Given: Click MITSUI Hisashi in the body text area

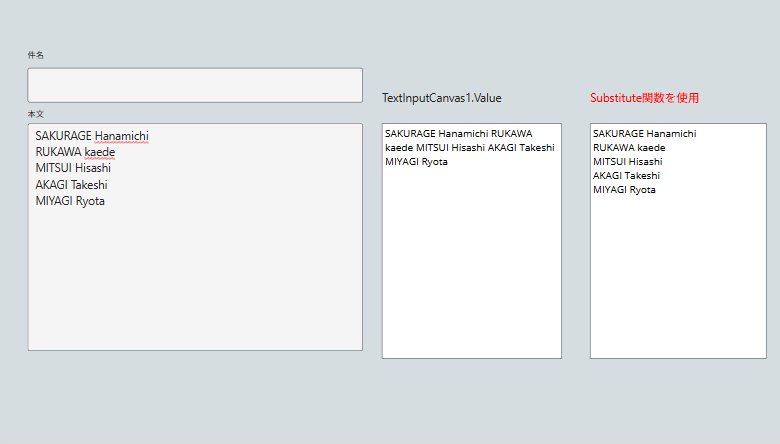Looking at the screenshot, I should (73, 168).
